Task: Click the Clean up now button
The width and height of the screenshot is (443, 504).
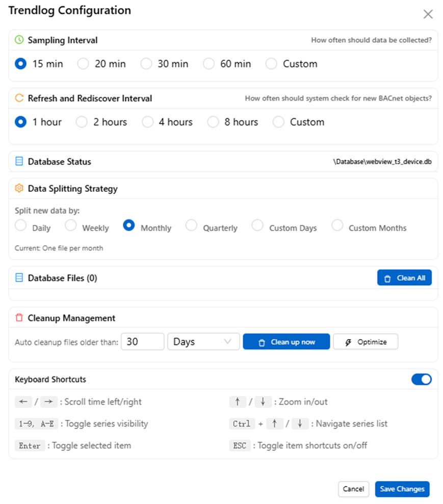Action: coord(286,341)
